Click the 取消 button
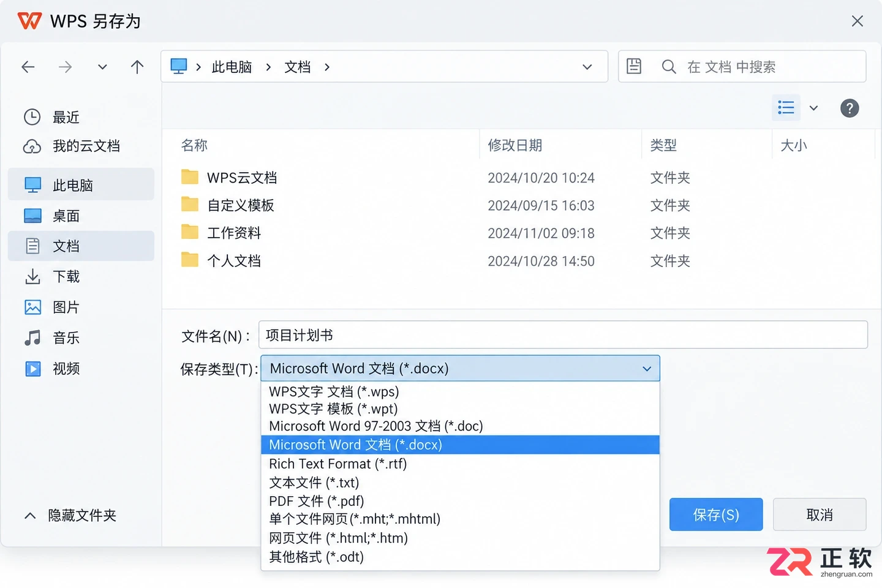The image size is (882, 588). tap(820, 514)
